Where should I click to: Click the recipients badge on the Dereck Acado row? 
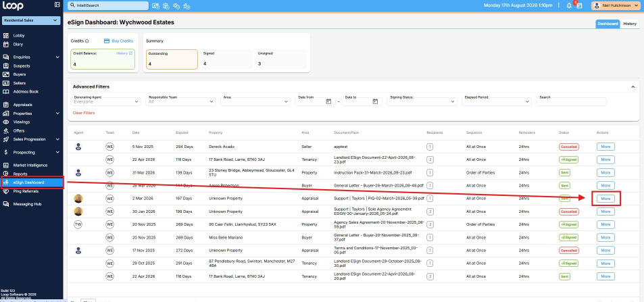[x=430, y=147]
